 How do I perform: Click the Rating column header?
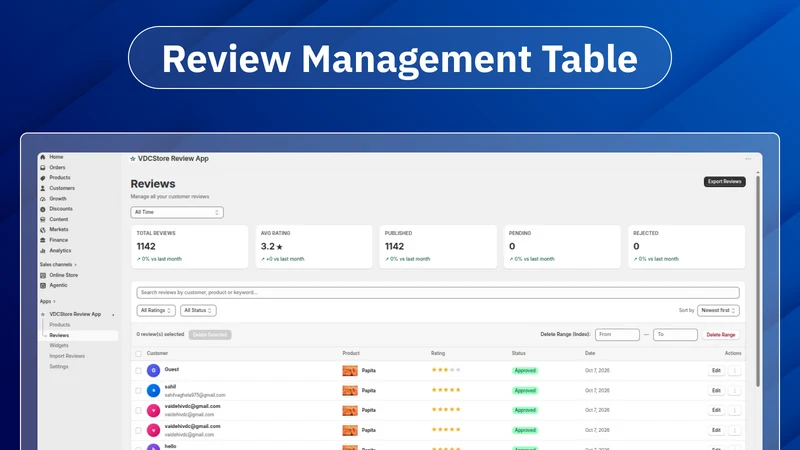tap(438, 354)
